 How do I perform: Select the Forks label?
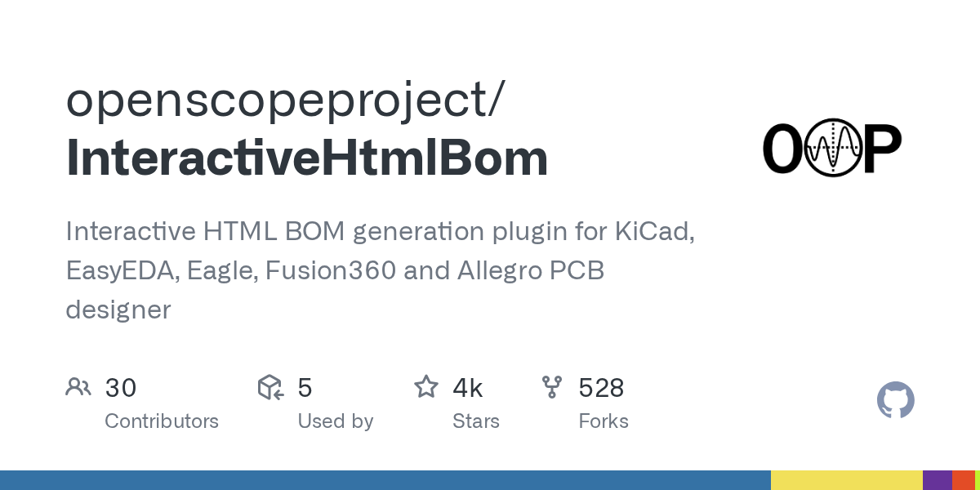604,421
